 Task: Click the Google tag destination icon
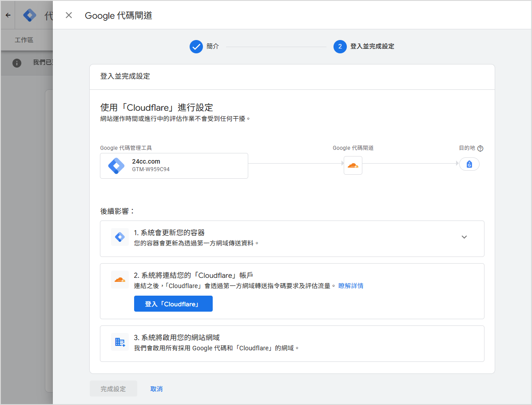(469, 164)
